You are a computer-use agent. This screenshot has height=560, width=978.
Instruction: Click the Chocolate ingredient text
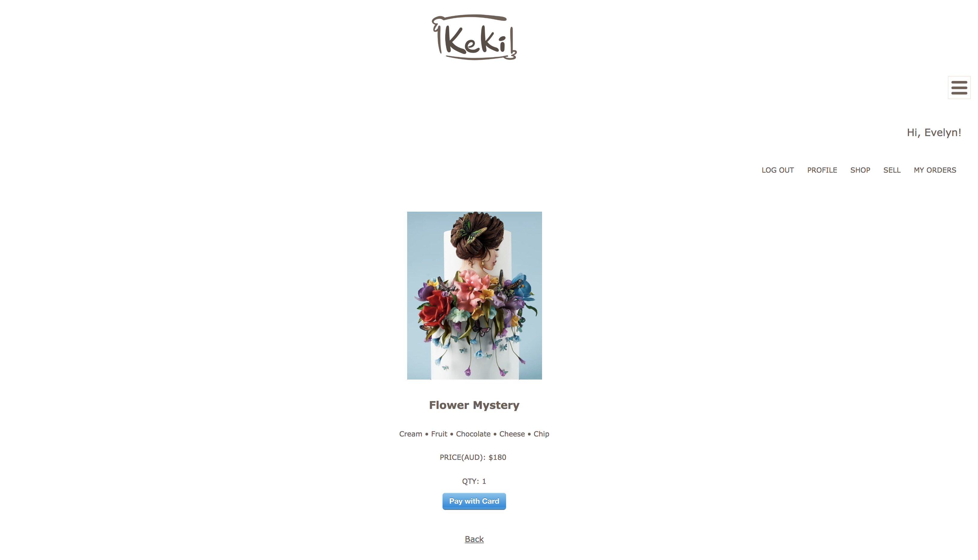473,434
